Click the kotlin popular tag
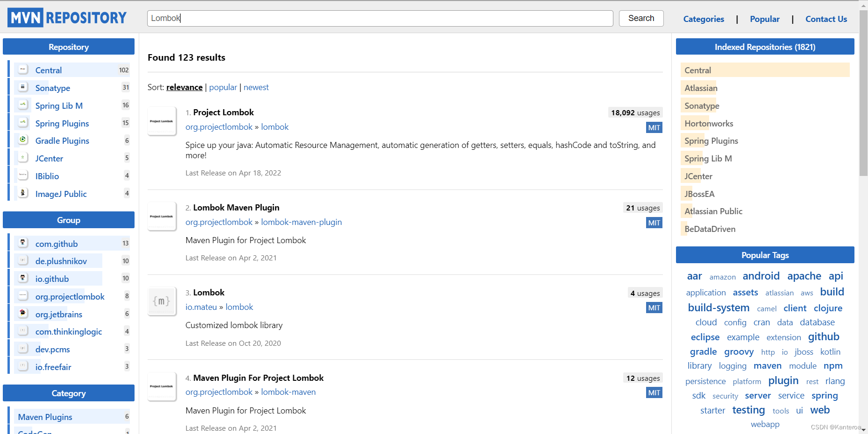Screen dimensions: 868x434 pyautogui.click(x=830, y=352)
